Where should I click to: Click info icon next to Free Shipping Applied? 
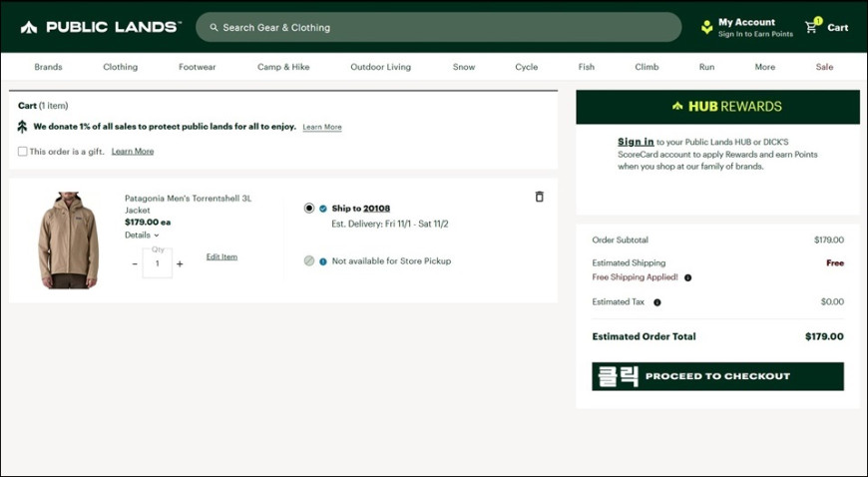coord(687,277)
